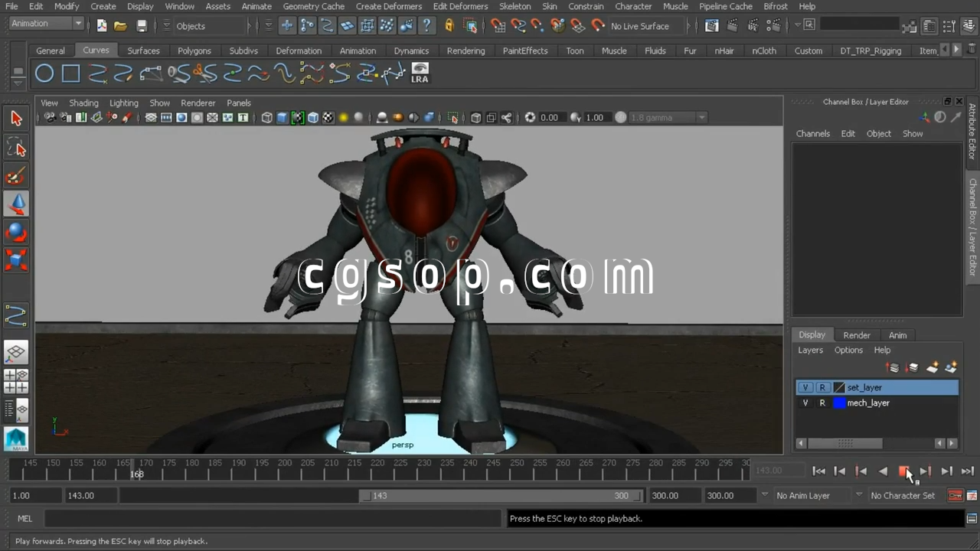Screen dimensions: 980x551
Task: Click the open scene folder icon
Action: pos(120,26)
